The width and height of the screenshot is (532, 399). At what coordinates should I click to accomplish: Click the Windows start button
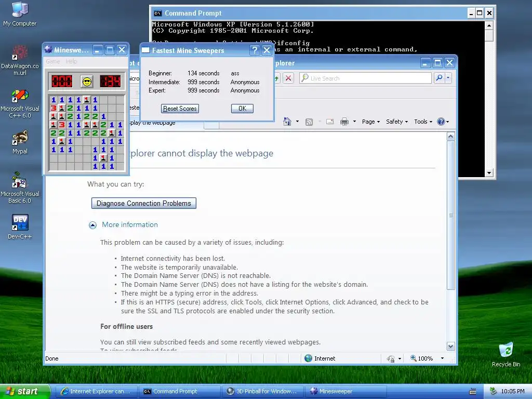pyautogui.click(x=25, y=391)
